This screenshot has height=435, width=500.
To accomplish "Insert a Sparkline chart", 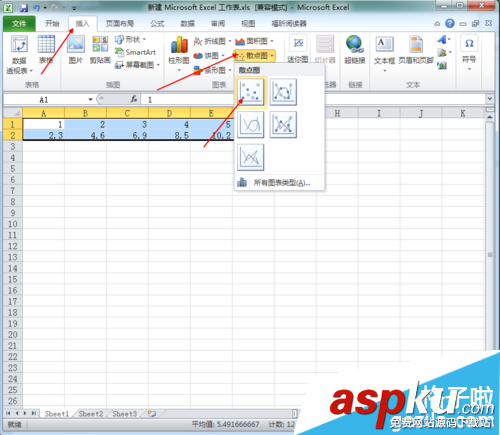I will [298, 49].
